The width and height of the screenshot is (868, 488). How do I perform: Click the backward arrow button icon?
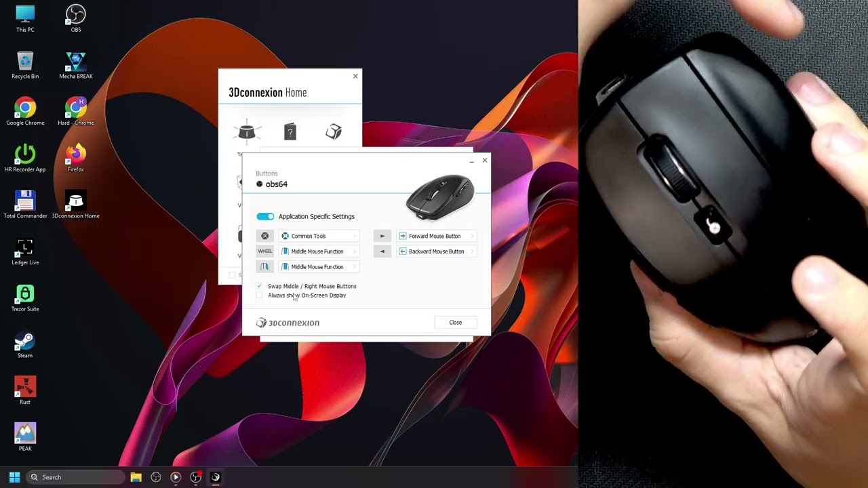click(382, 251)
